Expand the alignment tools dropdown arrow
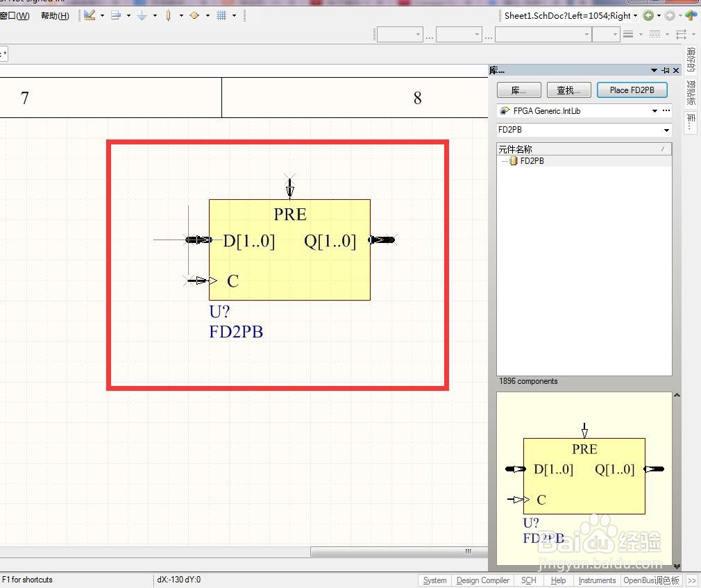The image size is (701, 588). (129, 16)
